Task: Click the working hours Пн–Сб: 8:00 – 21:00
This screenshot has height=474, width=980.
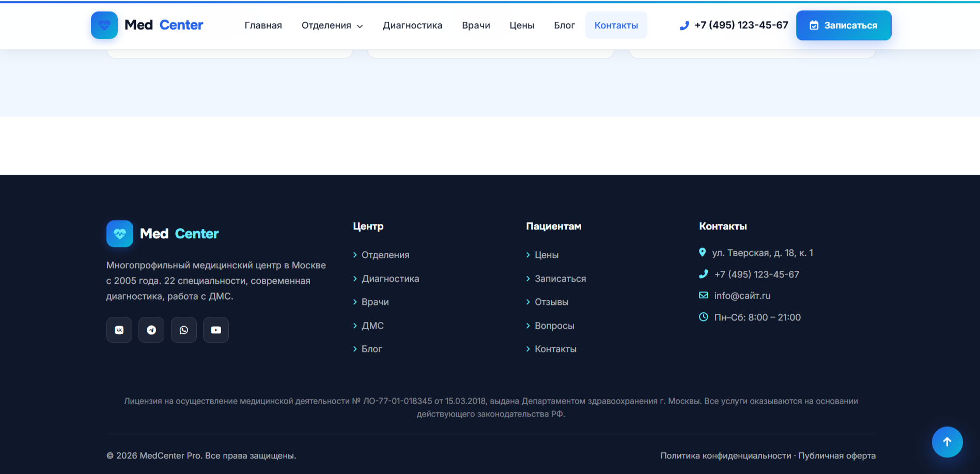Action: tap(757, 317)
